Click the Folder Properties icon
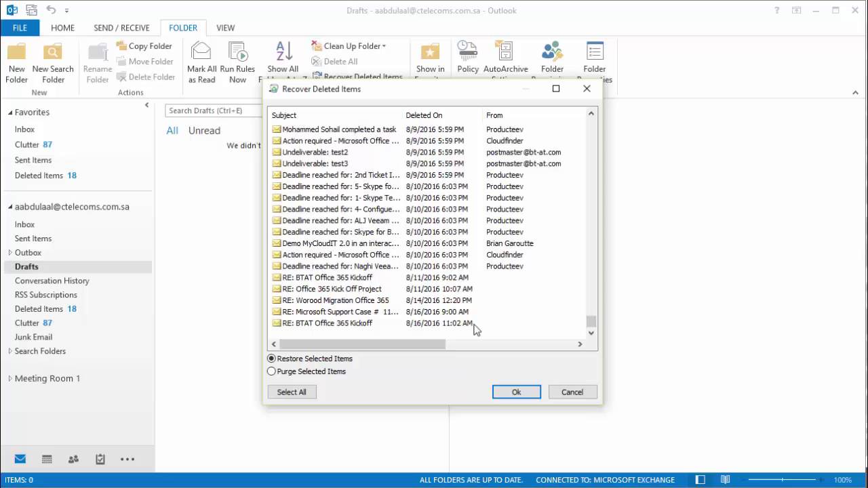The image size is (868, 488). [x=595, y=52]
